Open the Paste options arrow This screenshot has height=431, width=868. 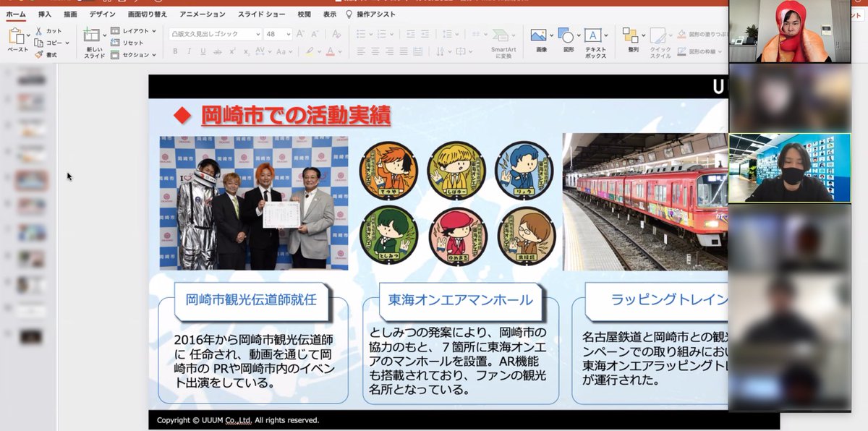point(28,37)
